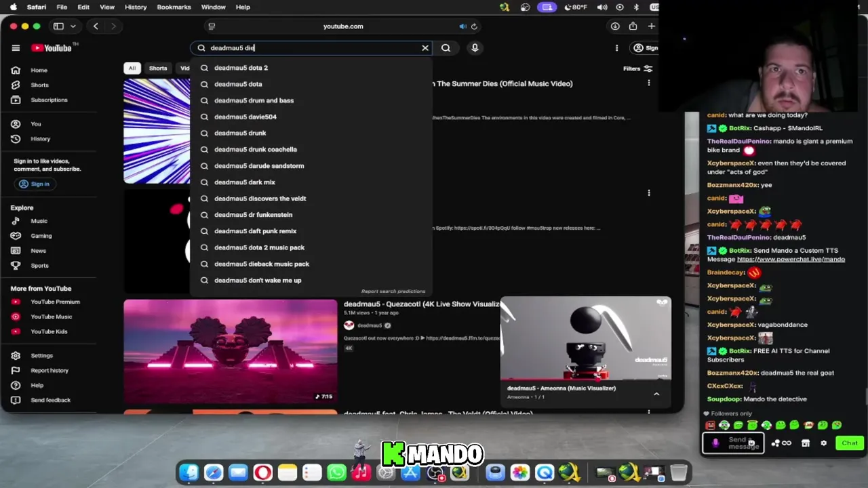Click Safari share button
Image resolution: width=868 pixels, height=488 pixels.
[633, 26]
